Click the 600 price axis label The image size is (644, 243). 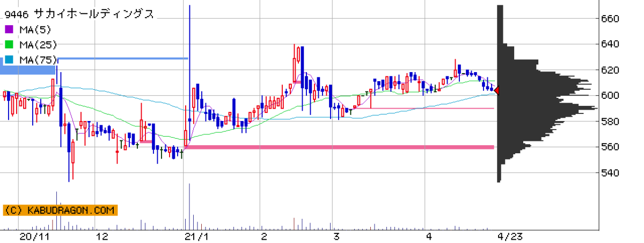[x=611, y=96]
